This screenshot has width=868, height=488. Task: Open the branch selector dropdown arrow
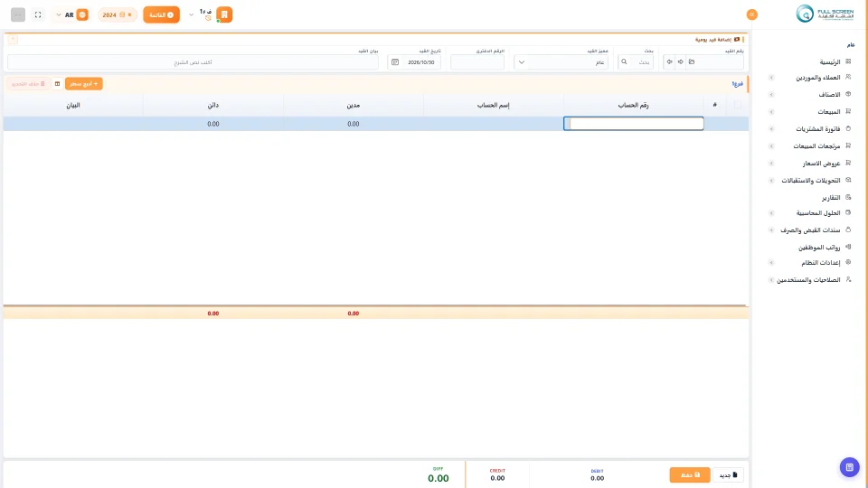[191, 15]
